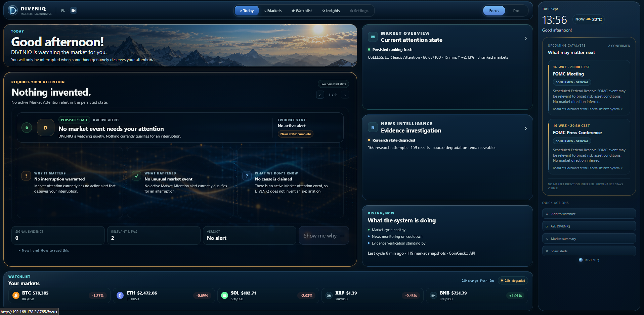Click the ETH -0.69% change badge
Image resolution: width=644 pixels, height=315 pixels.
[x=202, y=296]
